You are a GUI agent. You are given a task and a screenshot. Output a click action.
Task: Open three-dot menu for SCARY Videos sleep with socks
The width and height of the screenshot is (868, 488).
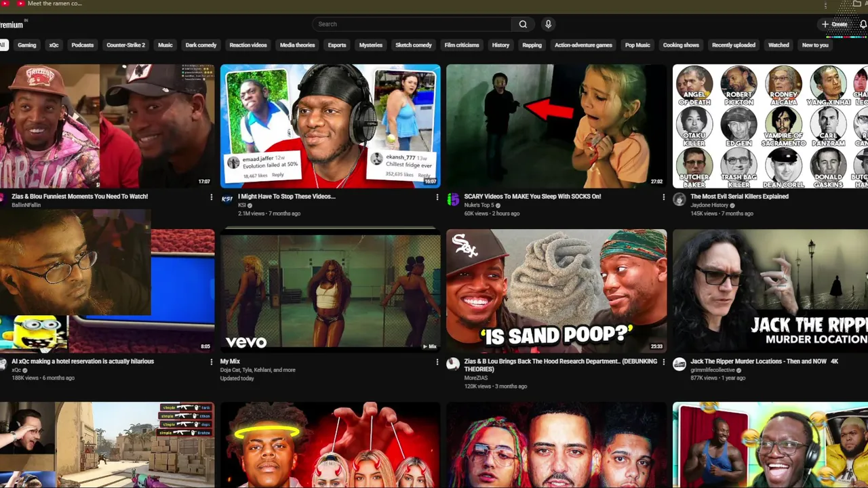[663, 197]
